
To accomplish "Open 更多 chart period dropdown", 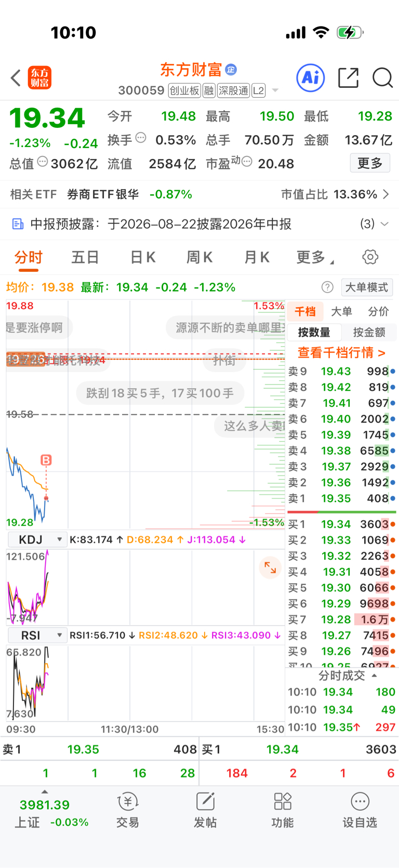I will point(315,257).
